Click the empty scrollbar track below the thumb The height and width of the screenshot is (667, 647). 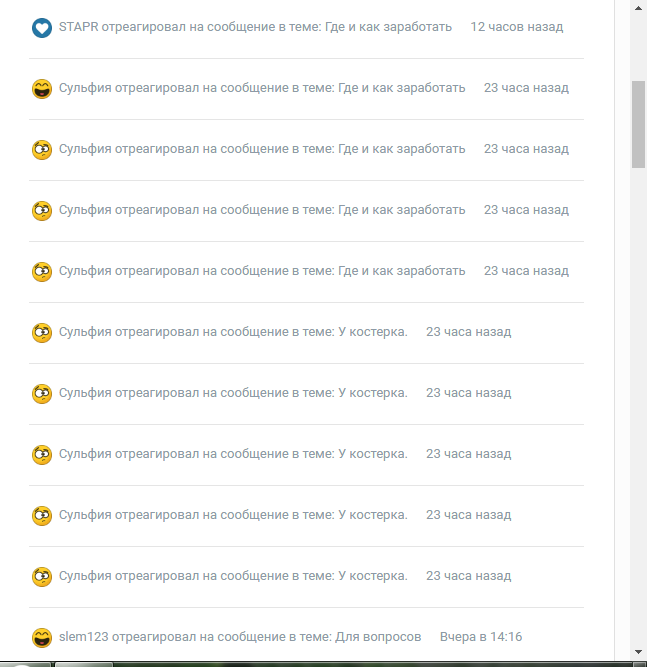coord(638,400)
